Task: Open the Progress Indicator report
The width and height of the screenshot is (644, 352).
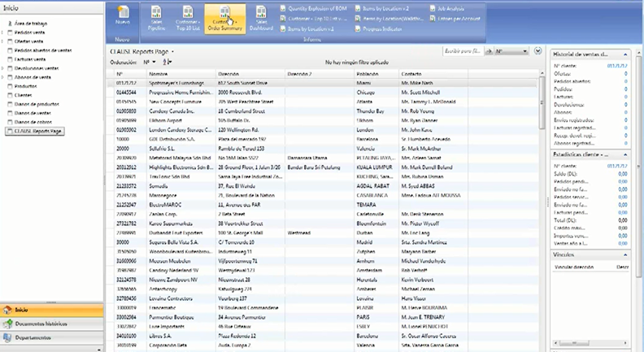Action: (x=378, y=28)
